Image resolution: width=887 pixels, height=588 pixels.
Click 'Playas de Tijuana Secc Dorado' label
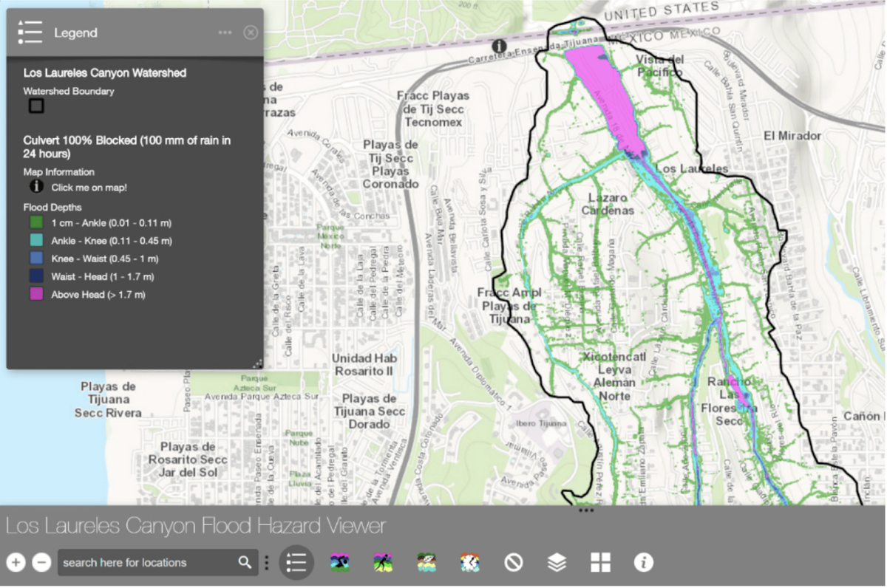tap(370, 411)
